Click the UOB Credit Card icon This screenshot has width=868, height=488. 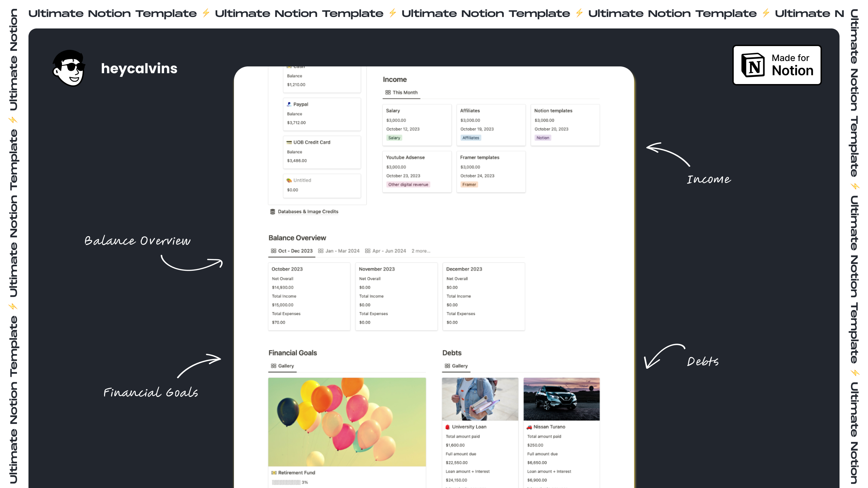289,142
